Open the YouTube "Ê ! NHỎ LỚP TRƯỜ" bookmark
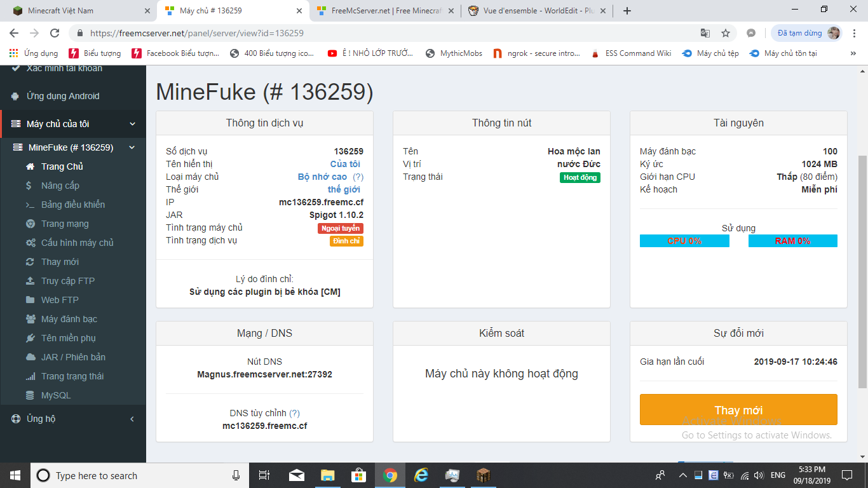 click(x=372, y=53)
